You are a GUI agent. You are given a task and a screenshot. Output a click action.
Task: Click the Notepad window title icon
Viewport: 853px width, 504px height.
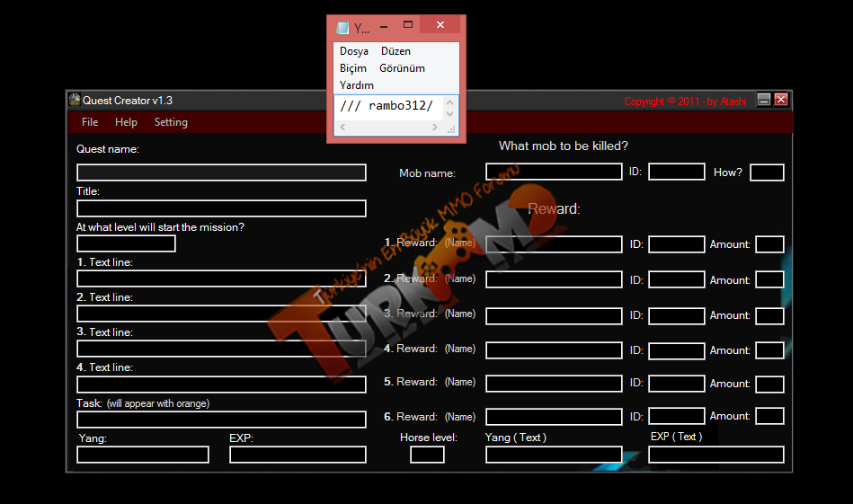pyautogui.click(x=342, y=28)
